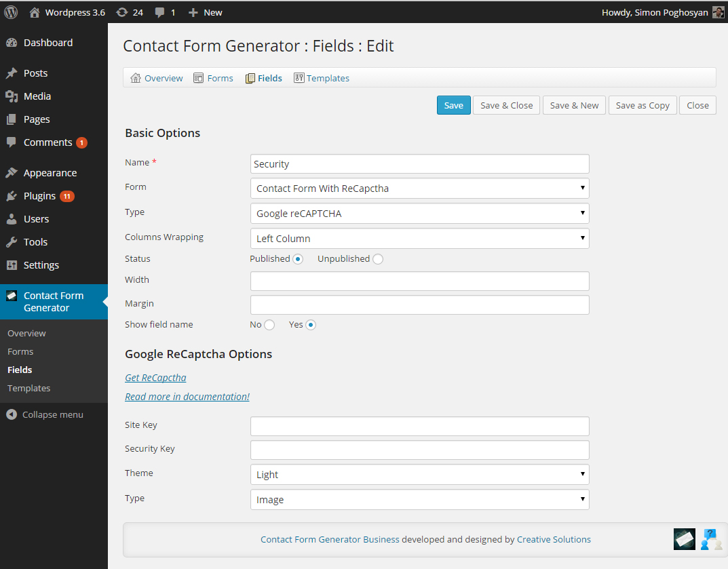This screenshot has width=728, height=569.
Task: Click the Pages icon in the sidebar
Action: coord(12,119)
